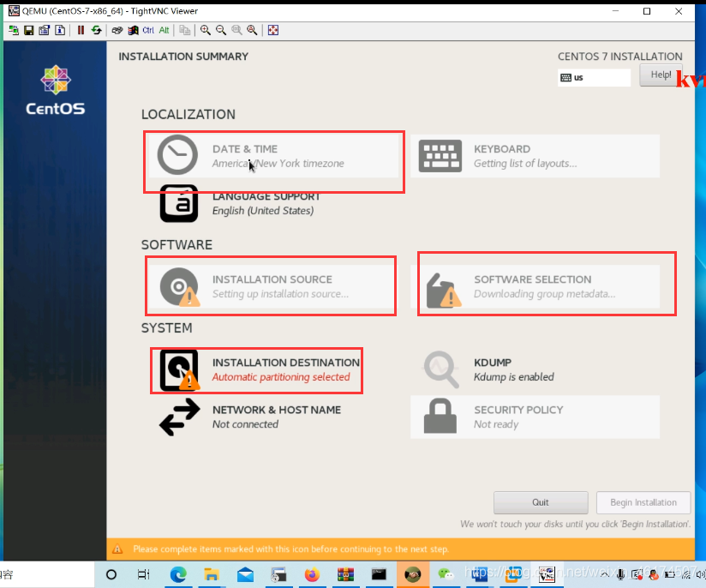This screenshot has width=706, height=588.
Task: Click the KDUMP magnifier icon
Action: 440,369
